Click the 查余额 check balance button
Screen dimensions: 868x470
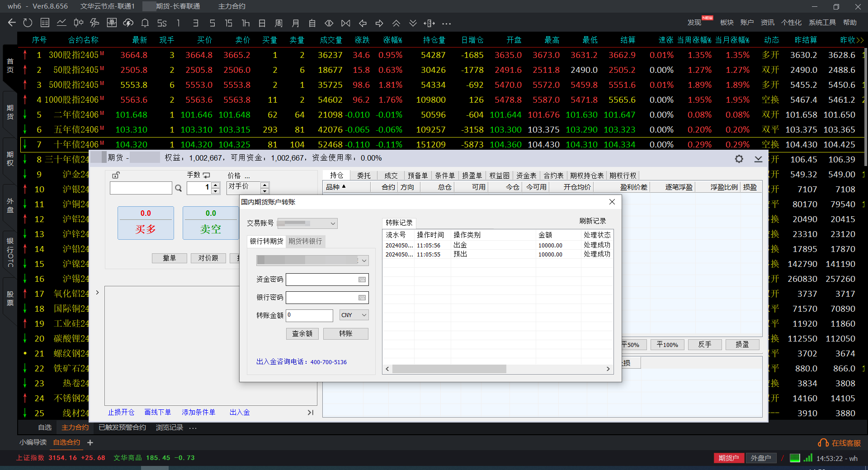pyautogui.click(x=302, y=334)
